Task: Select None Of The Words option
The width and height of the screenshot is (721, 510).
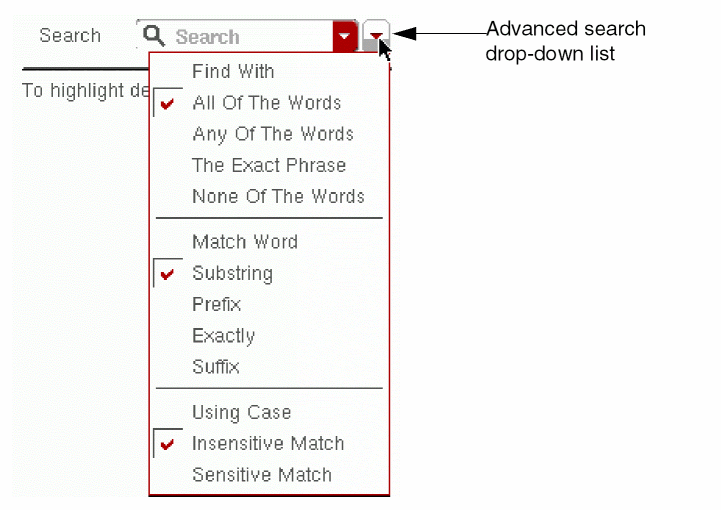Action: pos(277,196)
